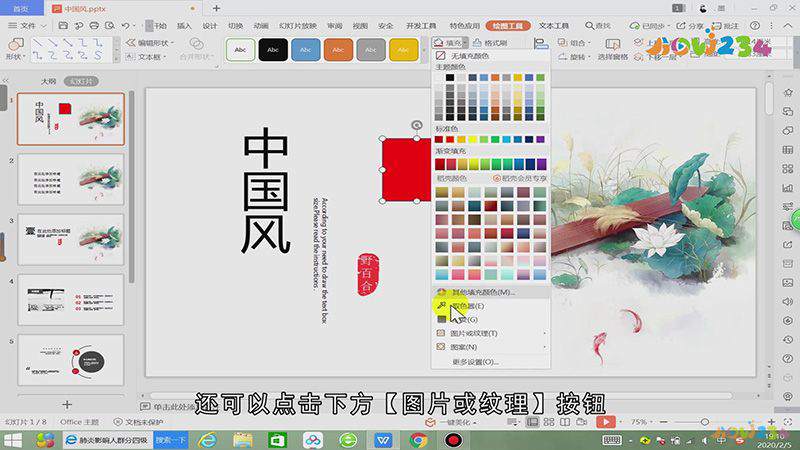Open the 绘图工具 drawing tools tab
Image resolution: width=800 pixels, height=450 pixels.
point(508,26)
